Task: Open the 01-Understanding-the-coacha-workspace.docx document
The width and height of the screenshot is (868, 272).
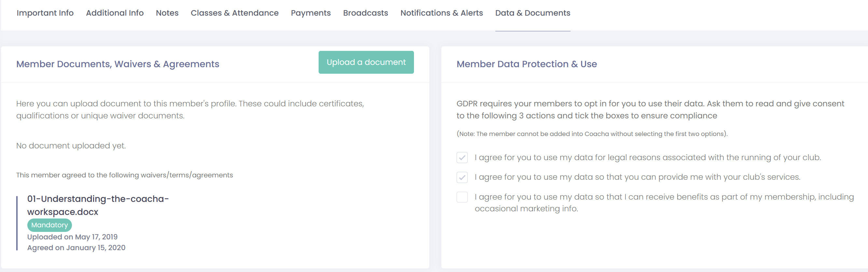Action: (x=98, y=205)
